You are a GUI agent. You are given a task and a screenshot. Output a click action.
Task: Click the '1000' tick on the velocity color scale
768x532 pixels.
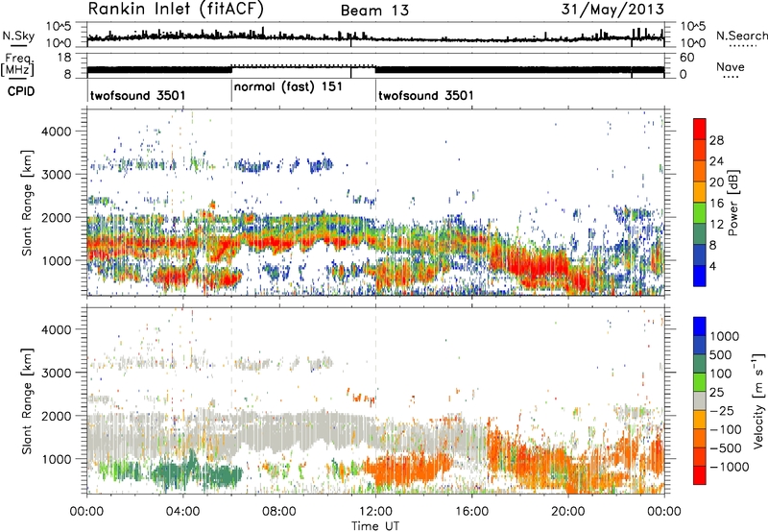(725, 336)
